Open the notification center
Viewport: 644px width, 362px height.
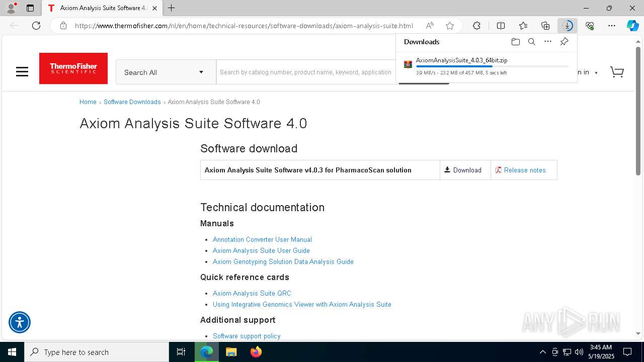627,352
